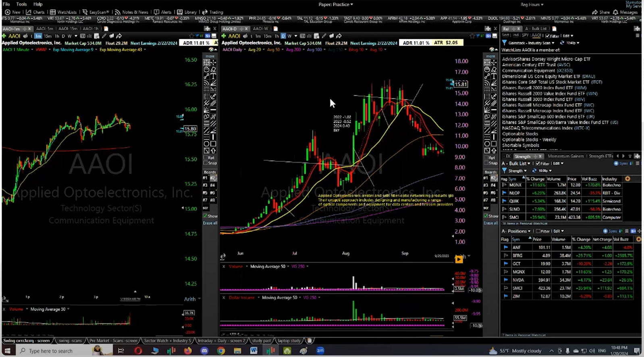Open WatchLists from the top toolbar
This screenshot has width=644, height=357.
63,12
